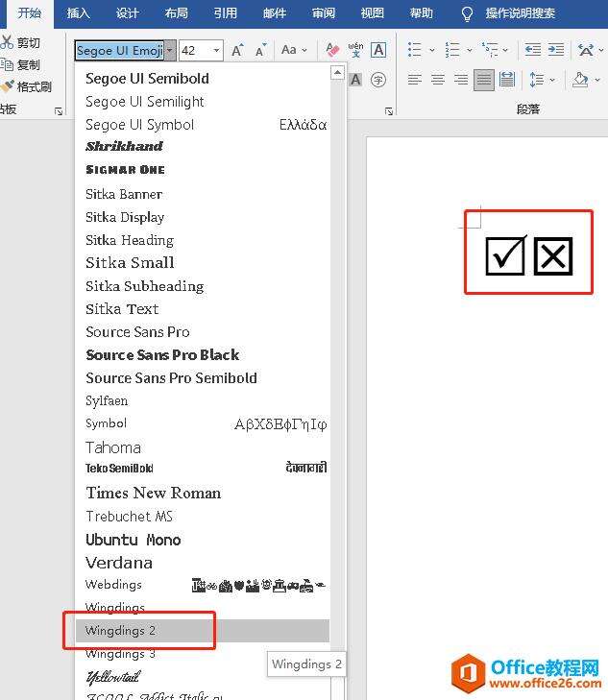Image resolution: width=608 pixels, height=700 pixels.
Task: Clear all formatting with the eraser icon
Action: 332,50
